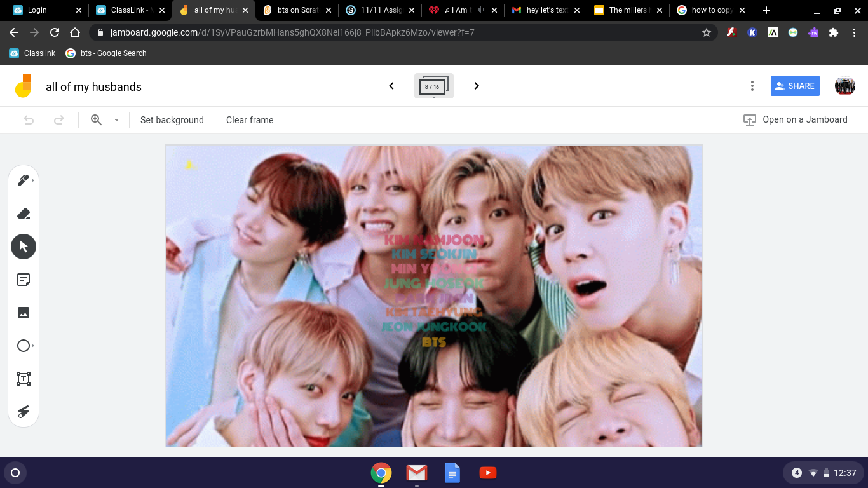Click the blue SHARE button
The height and width of the screenshot is (488, 868).
(x=795, y=86)
